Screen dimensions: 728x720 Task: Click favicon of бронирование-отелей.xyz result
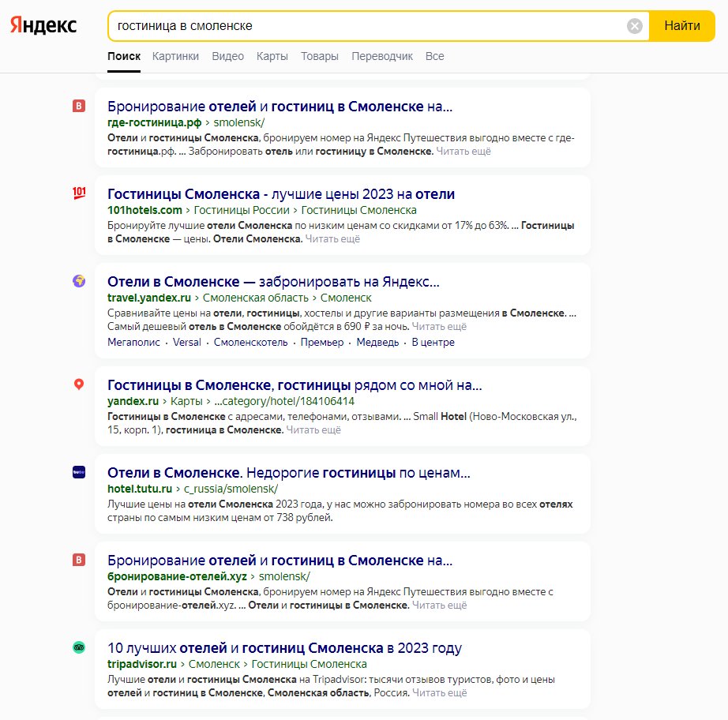tap(79, 560)
